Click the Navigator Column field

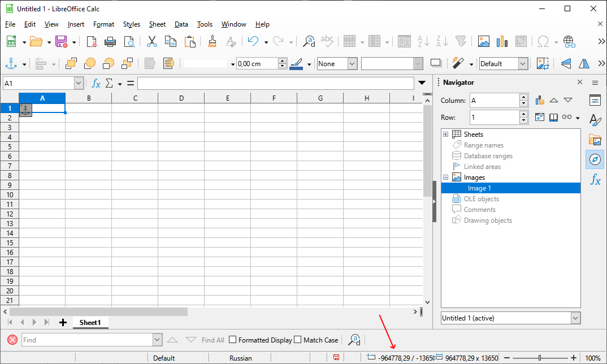tap(495, 100)
